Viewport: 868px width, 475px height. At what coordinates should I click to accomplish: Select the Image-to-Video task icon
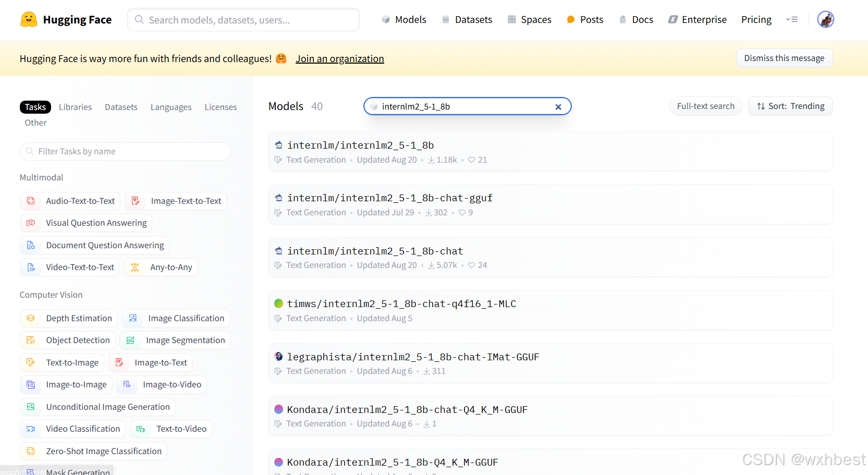tap(127, 384)
